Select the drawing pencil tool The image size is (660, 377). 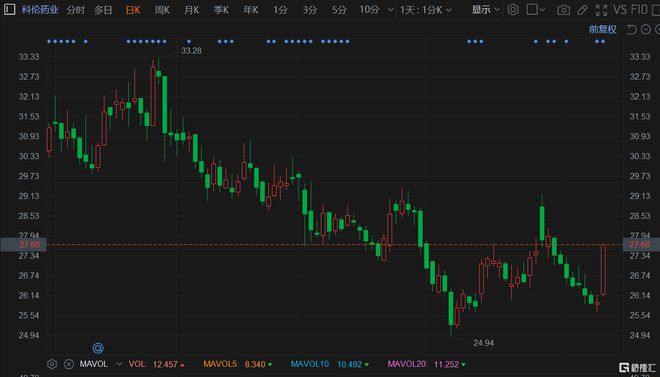tap(583, 10)
